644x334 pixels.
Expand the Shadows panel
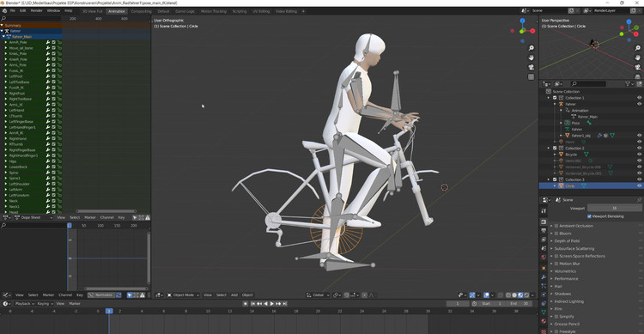coord(562,294)
